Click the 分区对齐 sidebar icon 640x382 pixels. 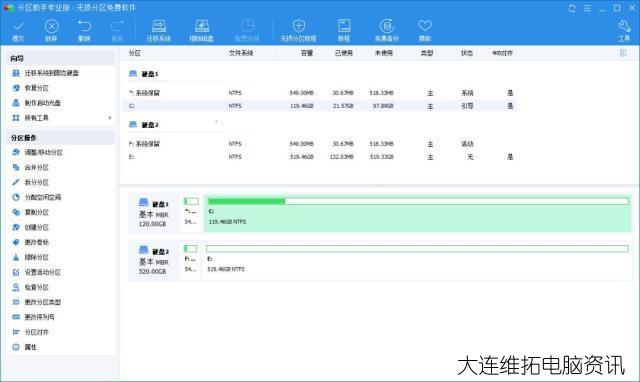point(16,332)
